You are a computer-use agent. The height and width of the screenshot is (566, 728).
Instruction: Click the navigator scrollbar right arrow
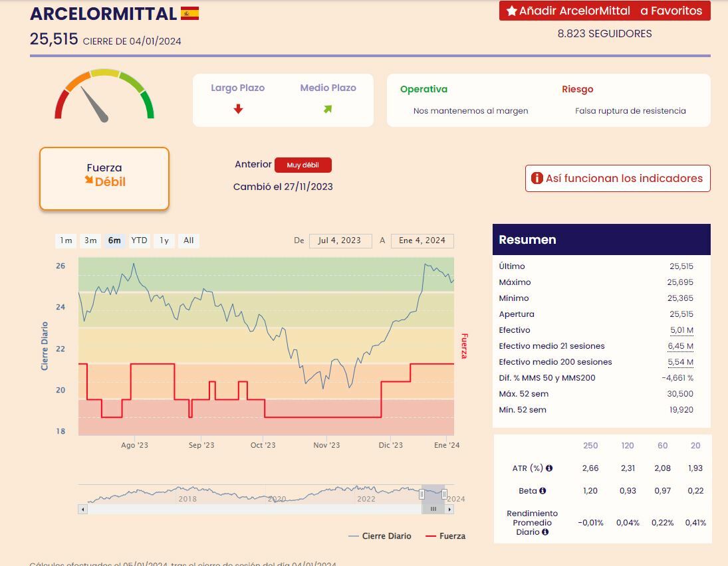[x=449, y=510]
